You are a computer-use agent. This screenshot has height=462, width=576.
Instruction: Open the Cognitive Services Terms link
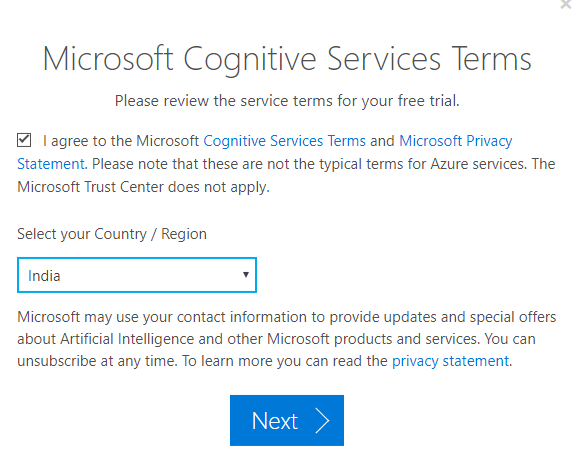(284, 141)
